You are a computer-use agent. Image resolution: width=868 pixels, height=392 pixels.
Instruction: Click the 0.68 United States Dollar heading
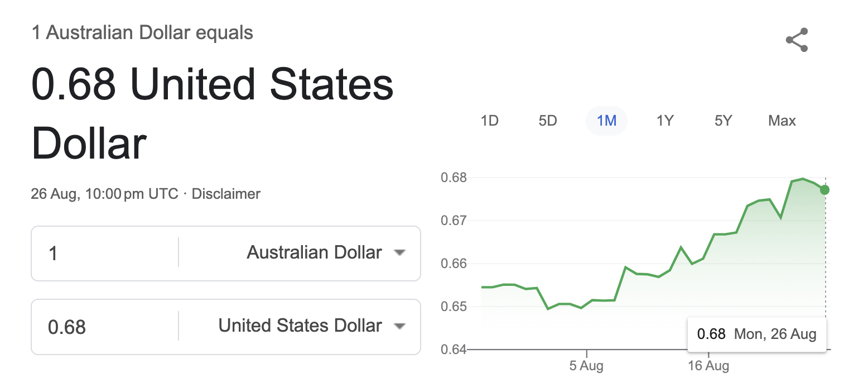(213, 114)
